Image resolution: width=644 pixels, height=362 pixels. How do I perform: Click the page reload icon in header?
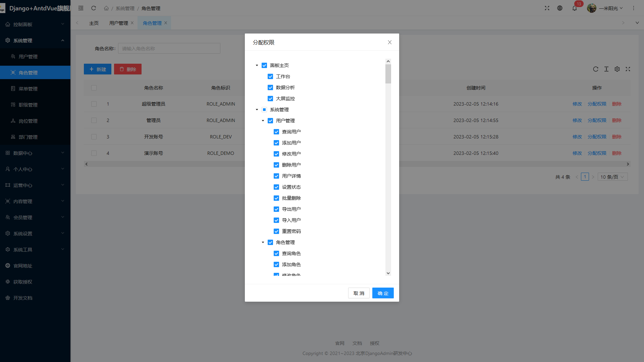click(94, 8)
